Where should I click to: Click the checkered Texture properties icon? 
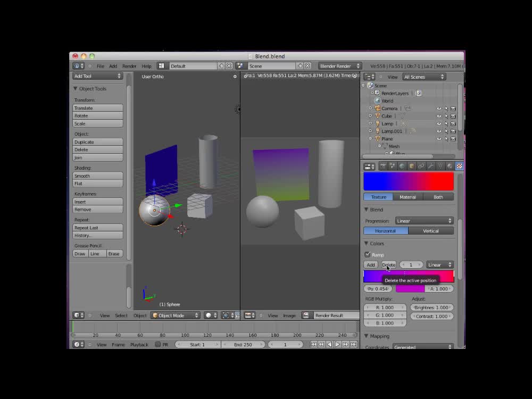(x=460, y=166)
